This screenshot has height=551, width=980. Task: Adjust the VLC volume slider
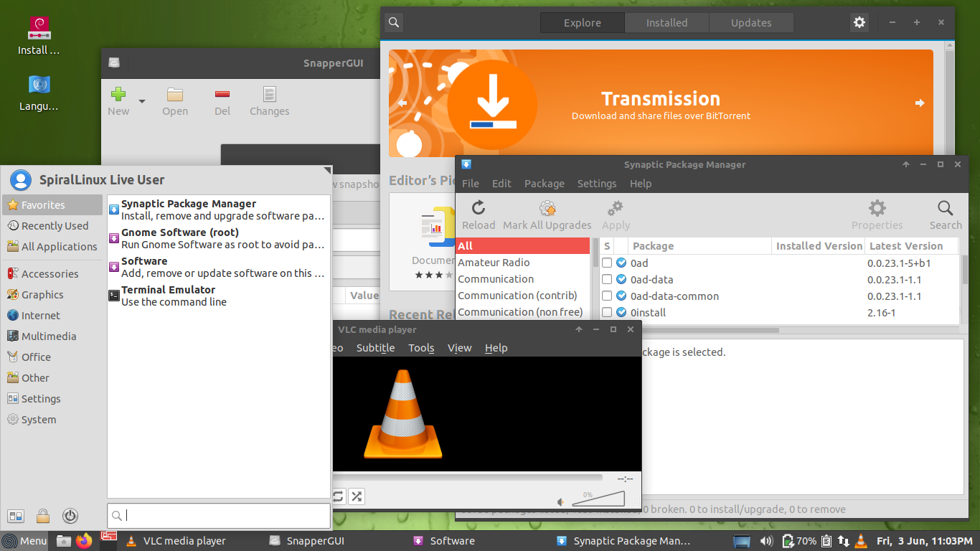(x=599, y=497)
